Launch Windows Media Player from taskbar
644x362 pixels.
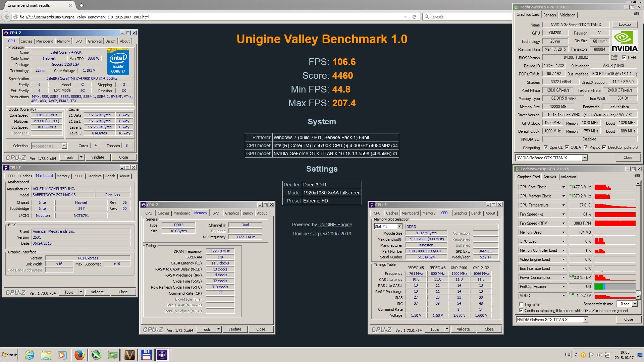(x=62, y=355)
